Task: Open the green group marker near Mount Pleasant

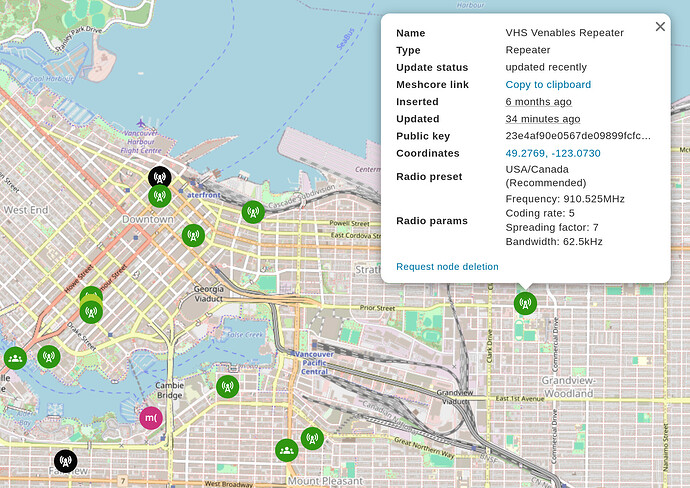Action: pyautogui.click(x=286, y=451)
